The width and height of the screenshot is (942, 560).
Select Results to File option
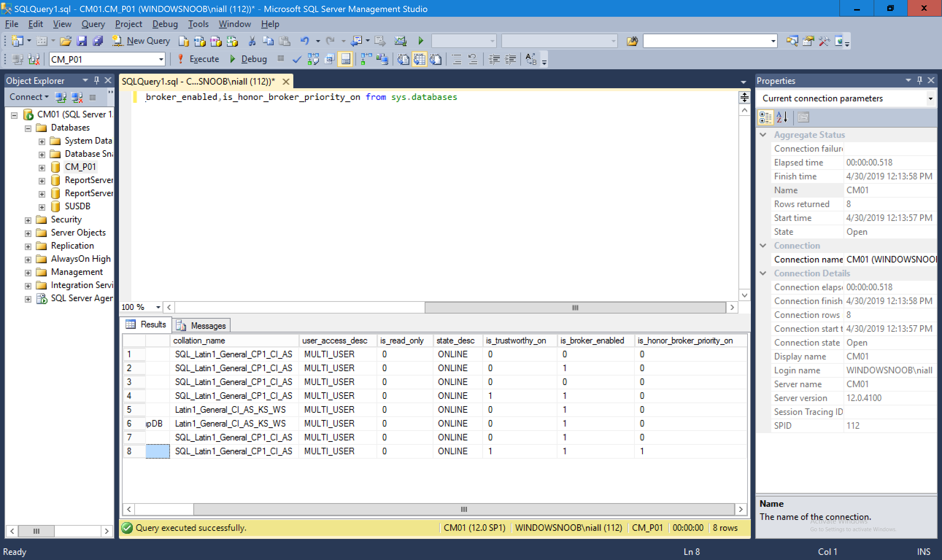tap(435, 59)
